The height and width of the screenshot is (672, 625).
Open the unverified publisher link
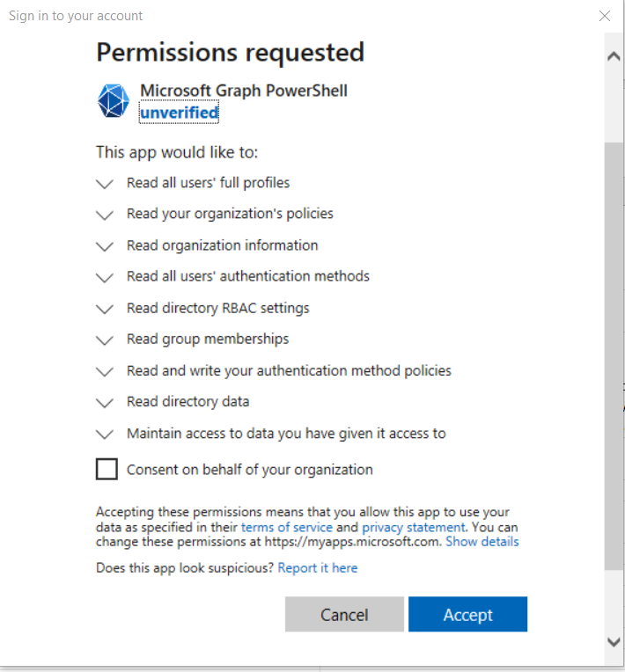point(180,113)
